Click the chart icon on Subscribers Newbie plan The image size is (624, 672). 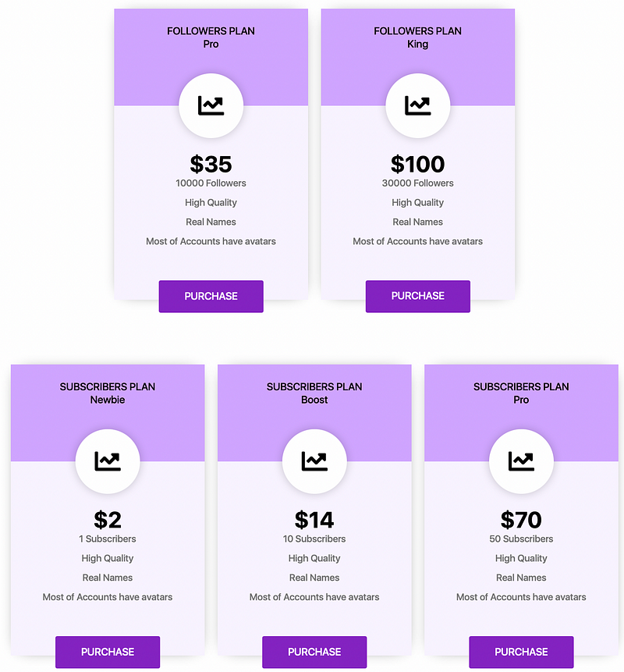[x=108, y=461]
